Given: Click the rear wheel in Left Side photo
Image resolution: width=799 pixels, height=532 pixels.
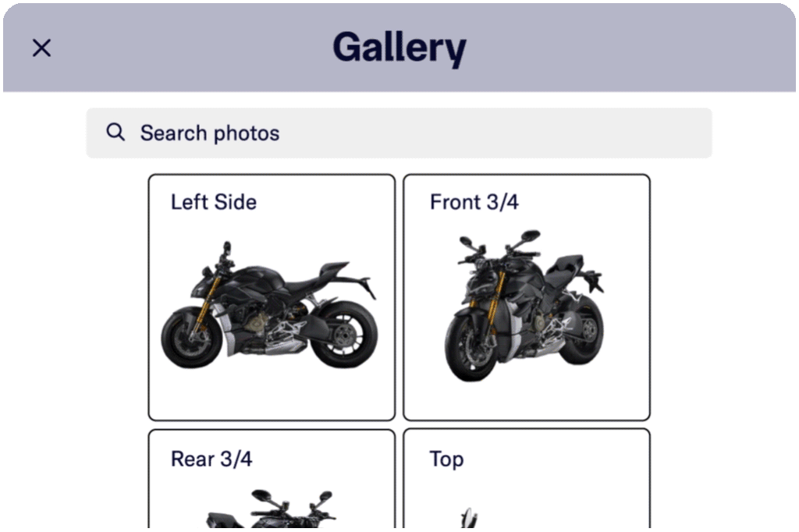Looking at the screenshot, I should tap(344, 335).
